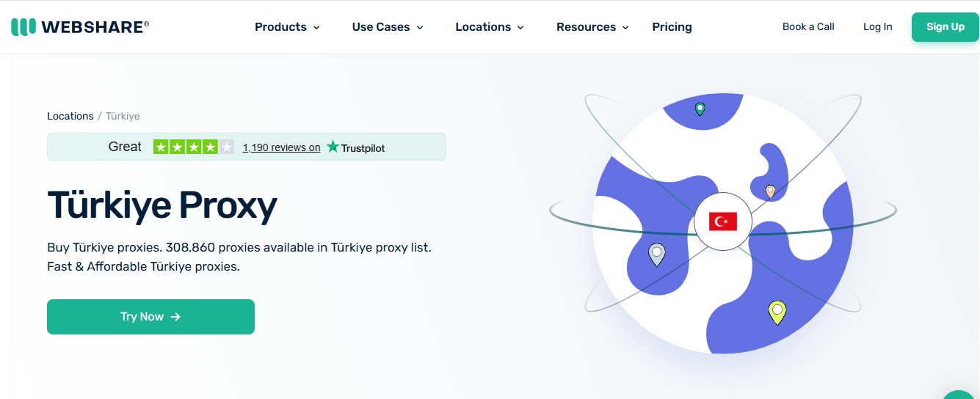Screen dimensions: 980x399
Task: Click the Webshare logo icon
Action: 23,27
